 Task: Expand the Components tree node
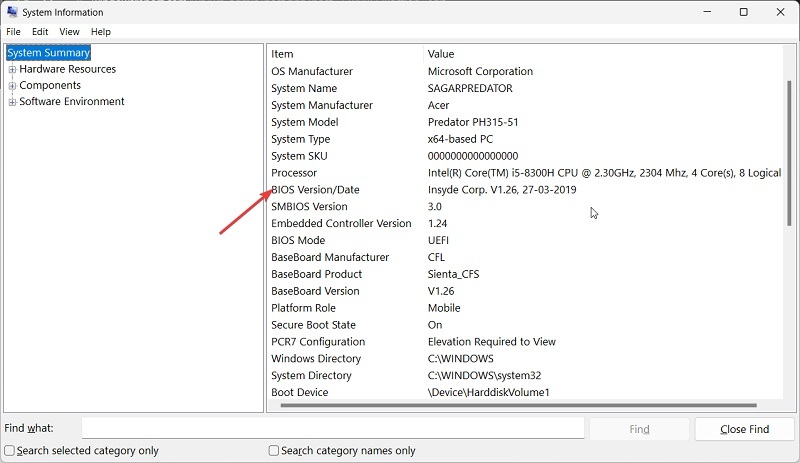coord(12,86)
